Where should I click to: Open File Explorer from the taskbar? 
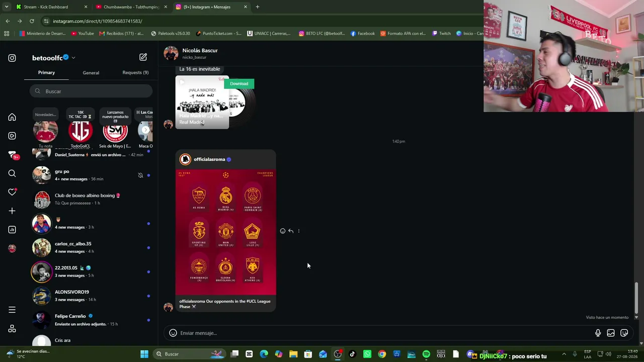(x=293, y=354)
